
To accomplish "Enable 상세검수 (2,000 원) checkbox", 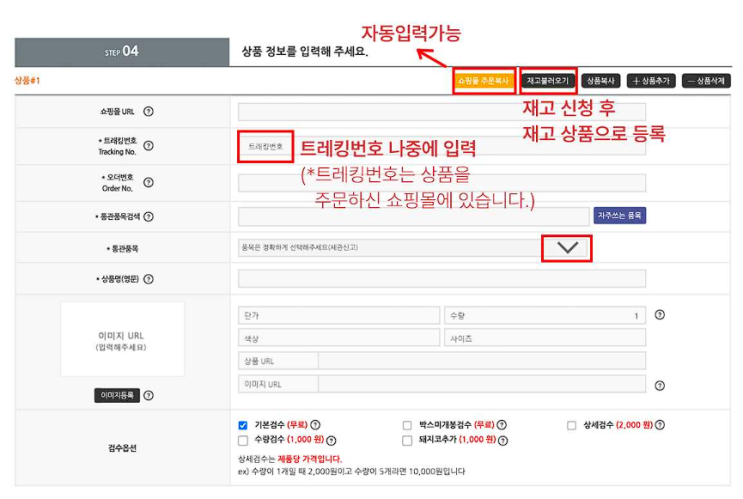I will (x=571, y=425).
